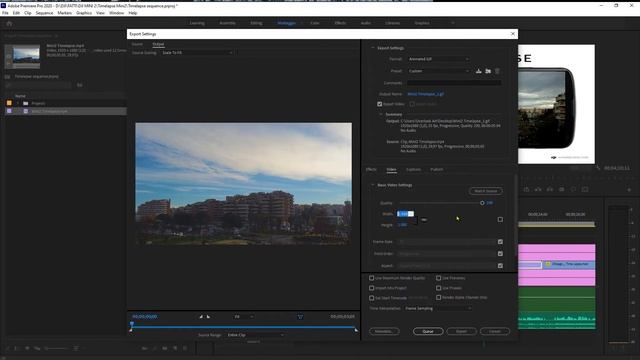
Task: Click the Height value field
Action: [x=402, y=225]
